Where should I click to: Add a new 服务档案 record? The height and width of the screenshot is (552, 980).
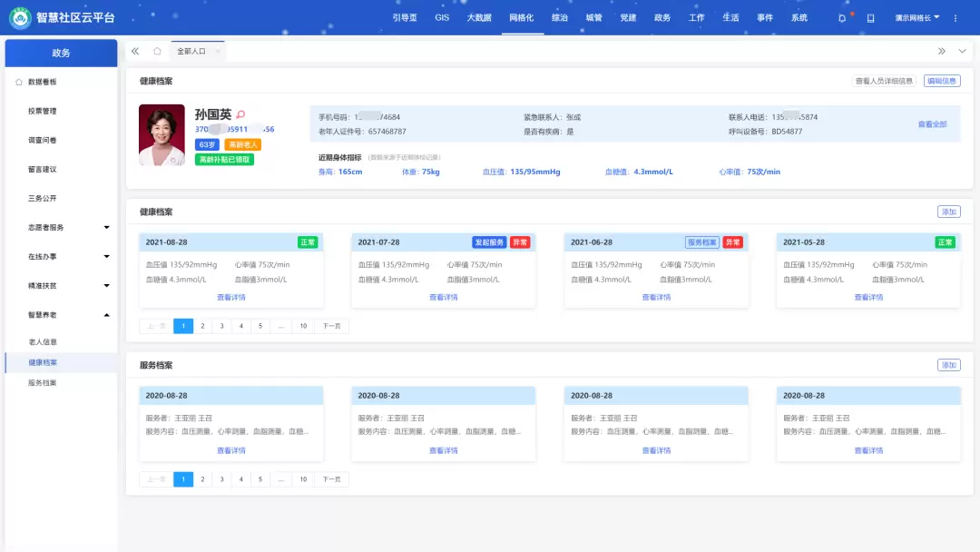(949, 365)
